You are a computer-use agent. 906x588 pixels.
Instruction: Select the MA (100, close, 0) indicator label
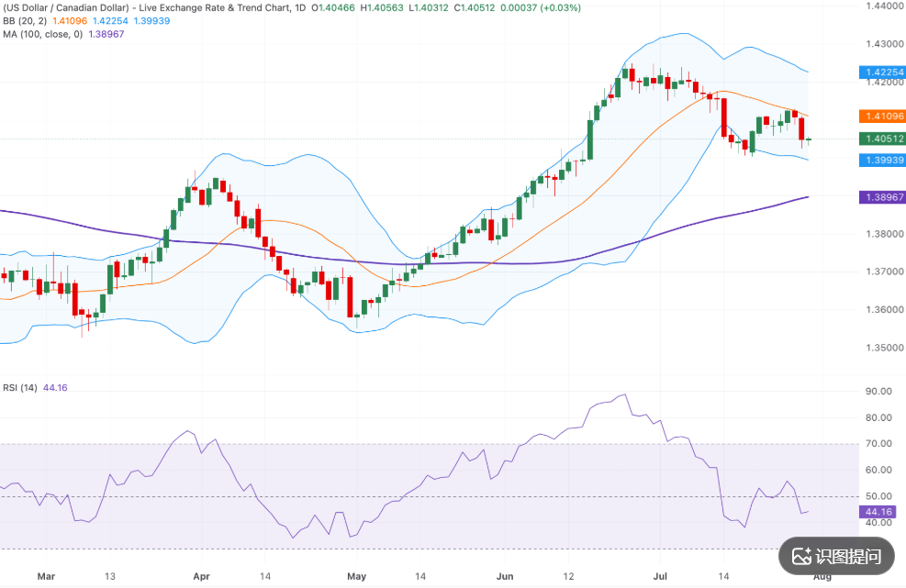[43, 34]
